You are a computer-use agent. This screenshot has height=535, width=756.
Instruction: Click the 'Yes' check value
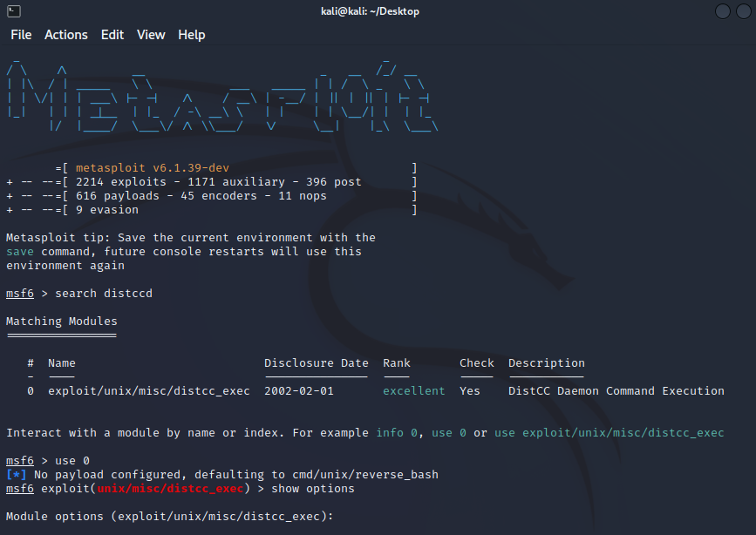470,391
